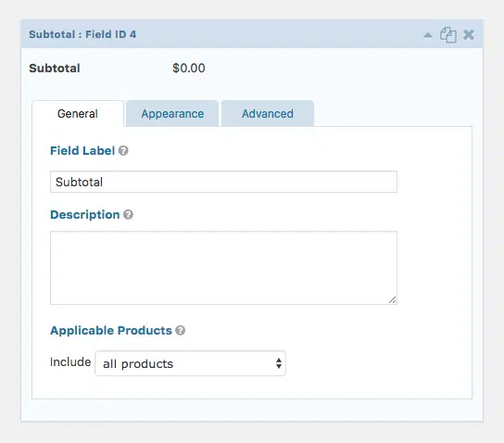Click the bold Subtotal preview label
This screenshot has height=443, width=504.
[55, 69]
